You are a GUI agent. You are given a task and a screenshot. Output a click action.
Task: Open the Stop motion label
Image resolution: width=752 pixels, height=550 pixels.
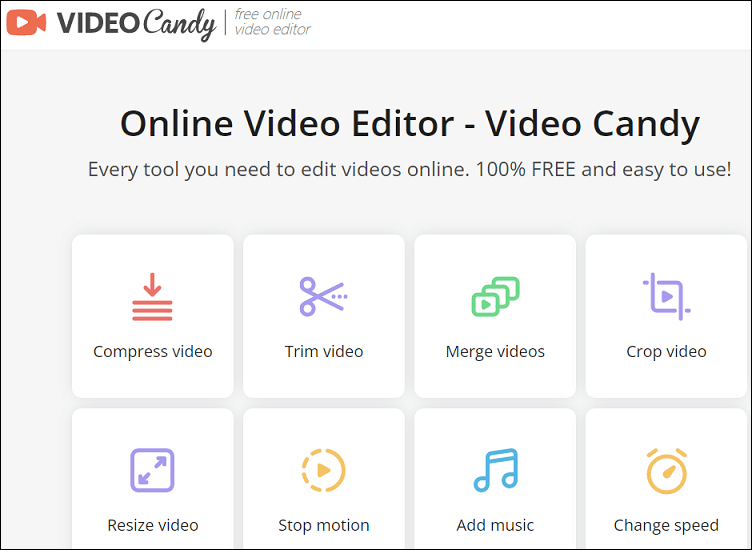(324, 526)
